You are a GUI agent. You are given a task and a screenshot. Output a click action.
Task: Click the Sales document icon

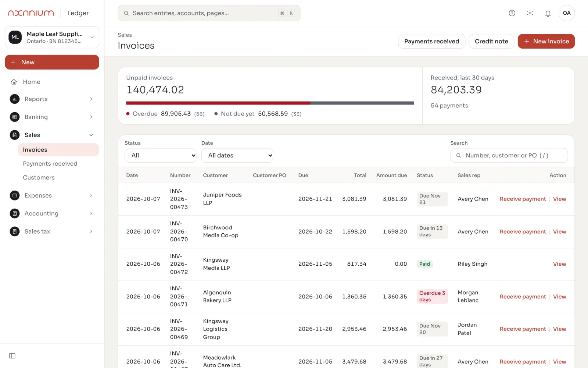(x=15, y=135)
